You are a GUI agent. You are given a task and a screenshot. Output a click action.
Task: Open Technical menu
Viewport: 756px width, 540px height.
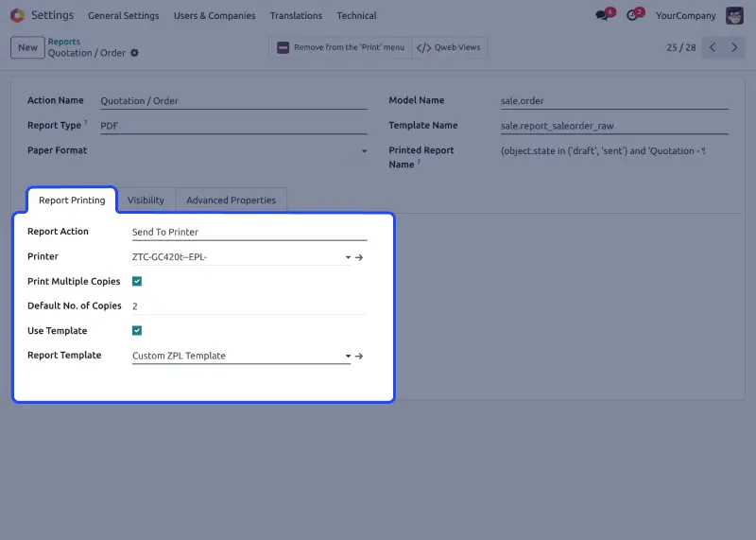[356, 15]
